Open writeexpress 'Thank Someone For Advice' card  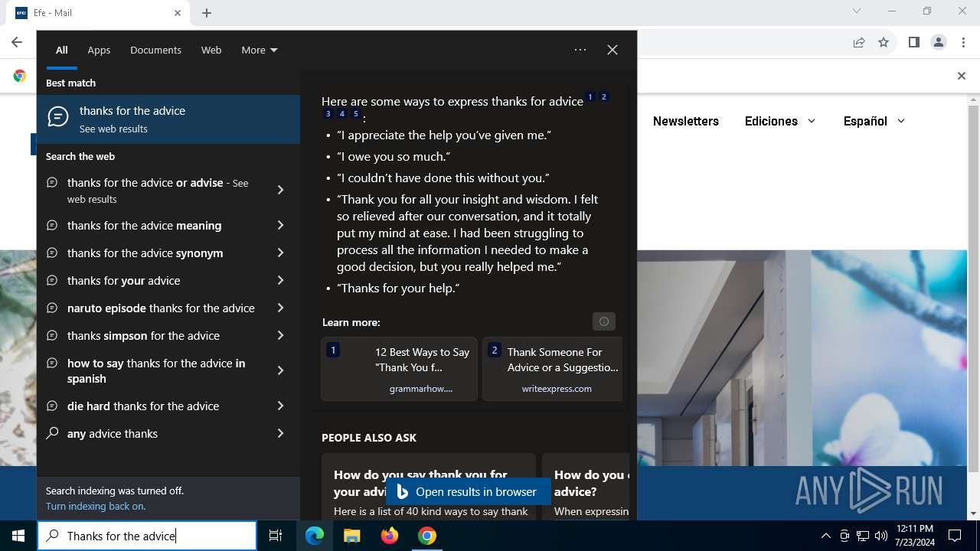pyautogui.click(x=554, y=369)
